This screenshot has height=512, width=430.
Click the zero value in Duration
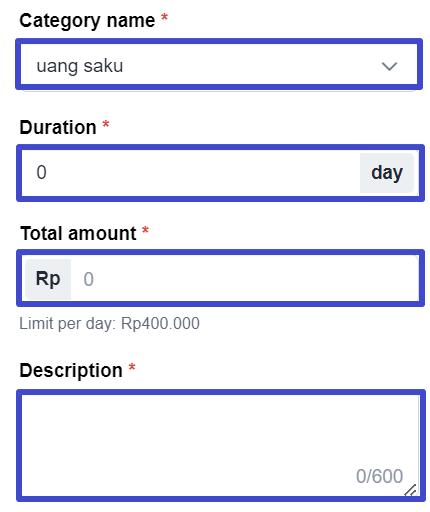[41, 173]
